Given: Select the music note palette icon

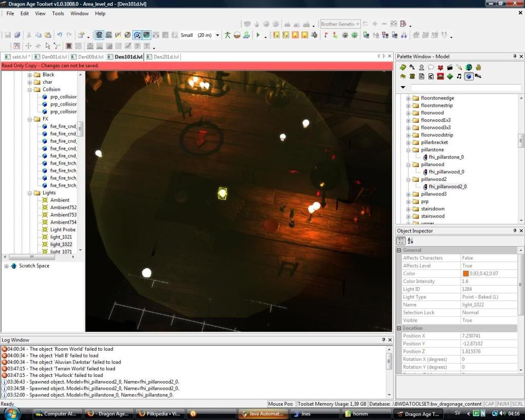Looking at the screenshot, I should coord(459,76).
